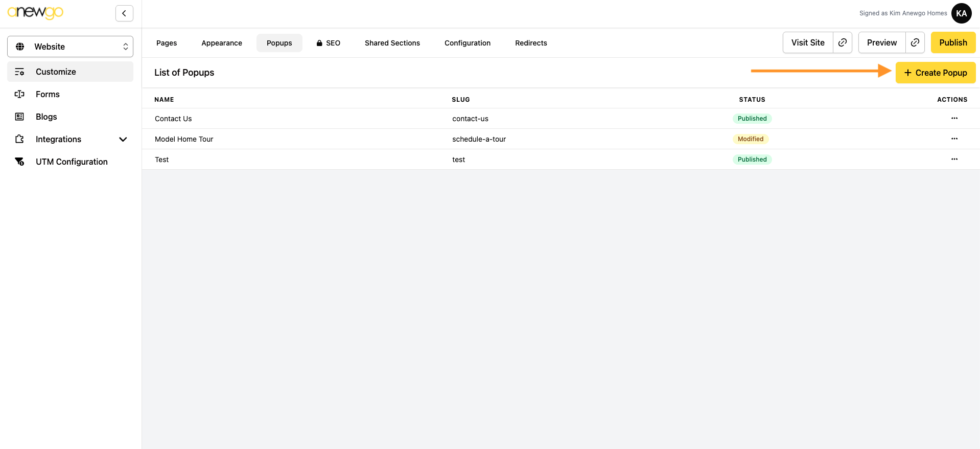Click the Anewgo logo

(x=35, y=12)
